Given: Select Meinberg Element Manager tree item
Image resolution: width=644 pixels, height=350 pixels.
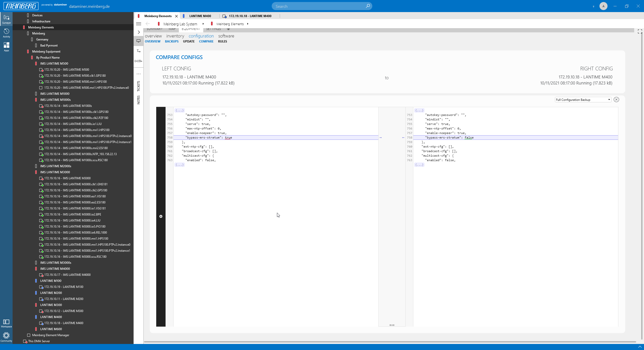Looking at the screenshot, I should (51, 335).
